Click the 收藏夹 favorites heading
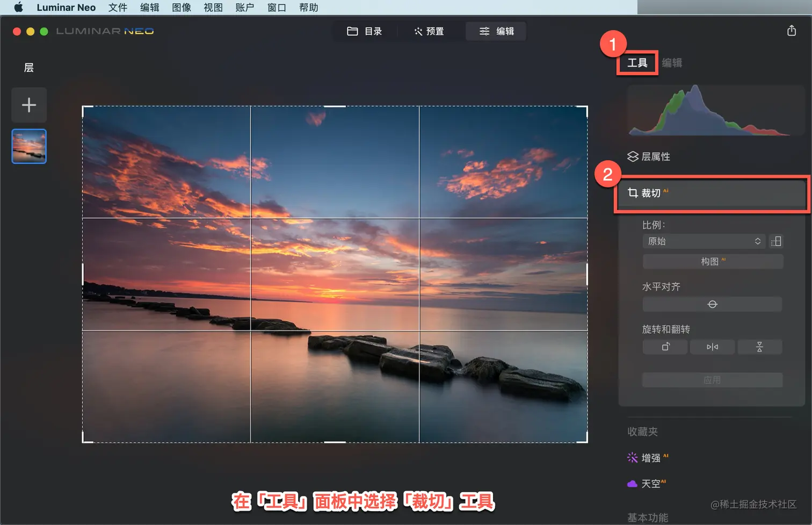 pos(642,431)
